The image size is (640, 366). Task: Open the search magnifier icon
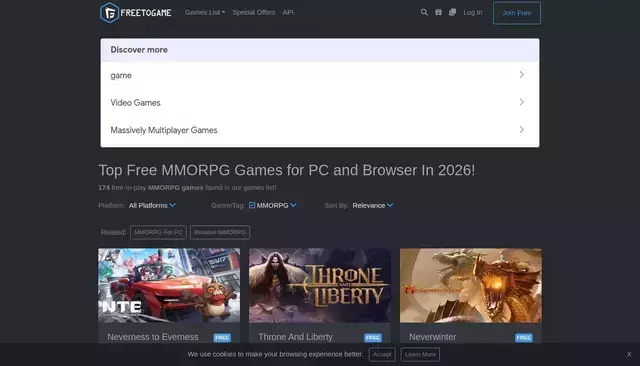point(424,12)
